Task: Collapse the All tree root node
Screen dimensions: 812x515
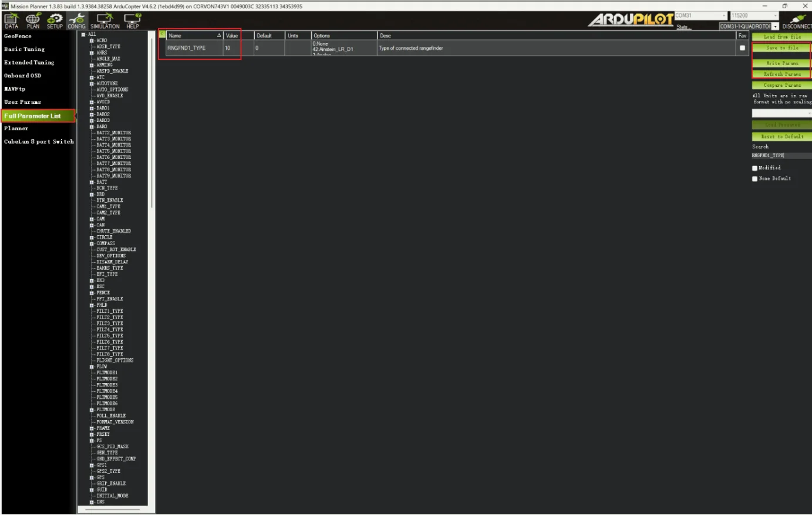Action: pos(83,34)
